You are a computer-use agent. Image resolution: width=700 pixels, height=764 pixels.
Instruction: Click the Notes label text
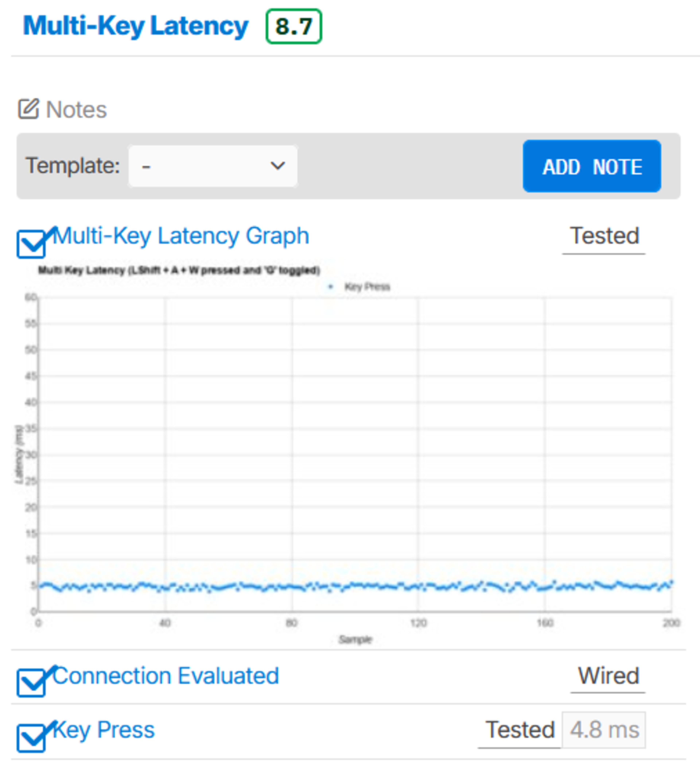[x=76, y=110]
